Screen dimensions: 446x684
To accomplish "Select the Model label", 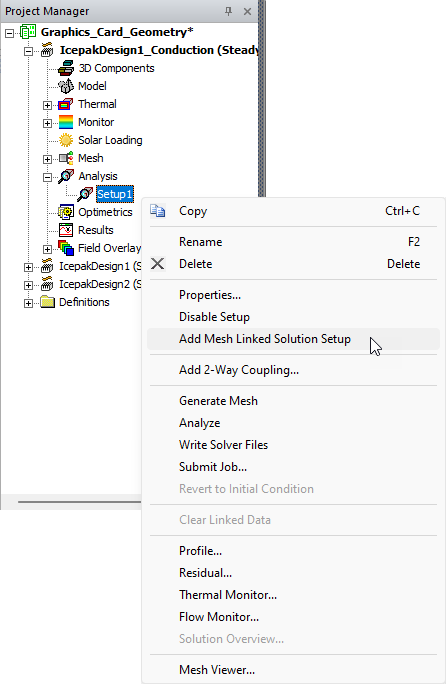I will pyautogui.click(x=92, y=86).
